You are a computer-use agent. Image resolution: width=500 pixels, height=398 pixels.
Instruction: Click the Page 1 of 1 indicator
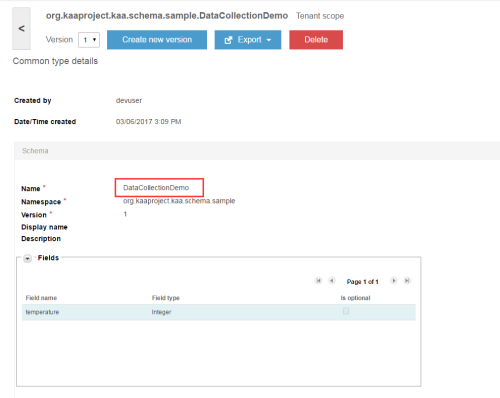point(363,282)
